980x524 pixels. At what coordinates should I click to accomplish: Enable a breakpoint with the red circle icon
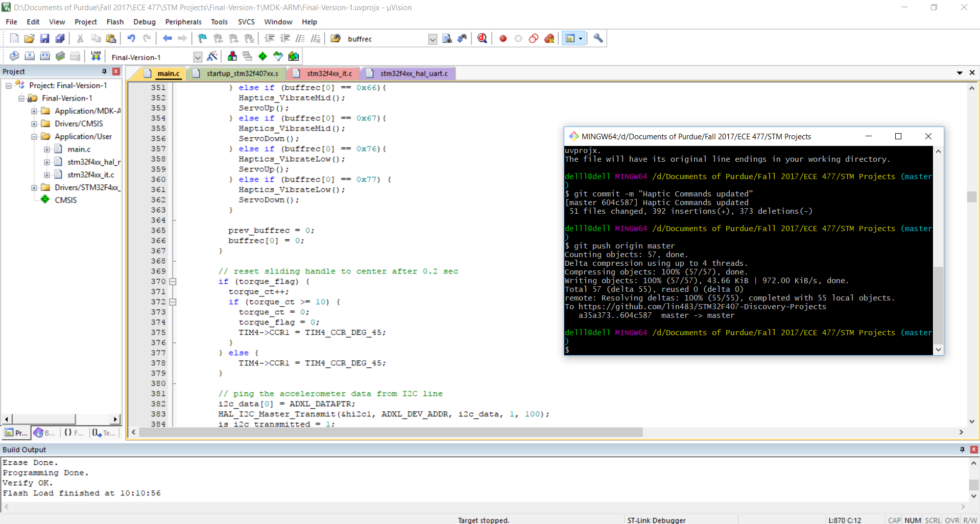click(503, 38)
